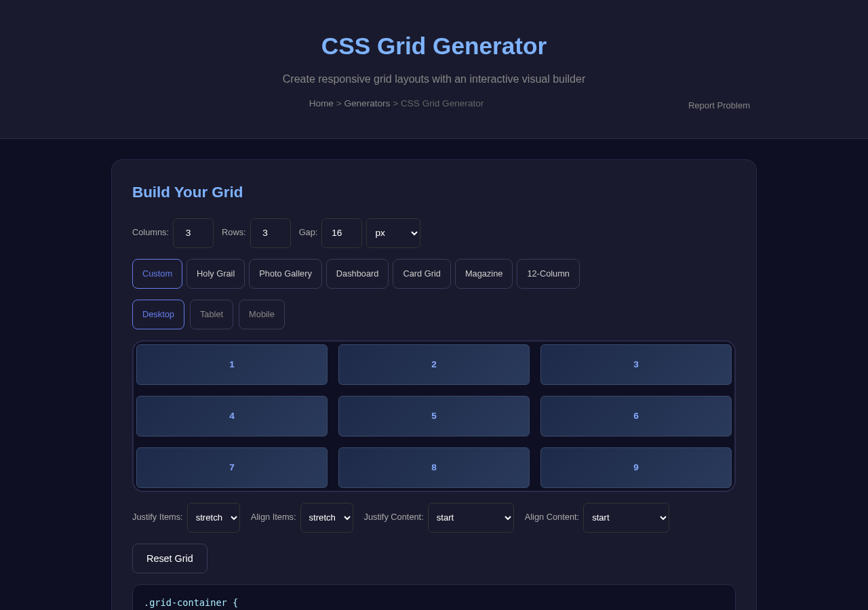Go to Home breadcrumb link

pyautogui.click(x=321, y=104)
